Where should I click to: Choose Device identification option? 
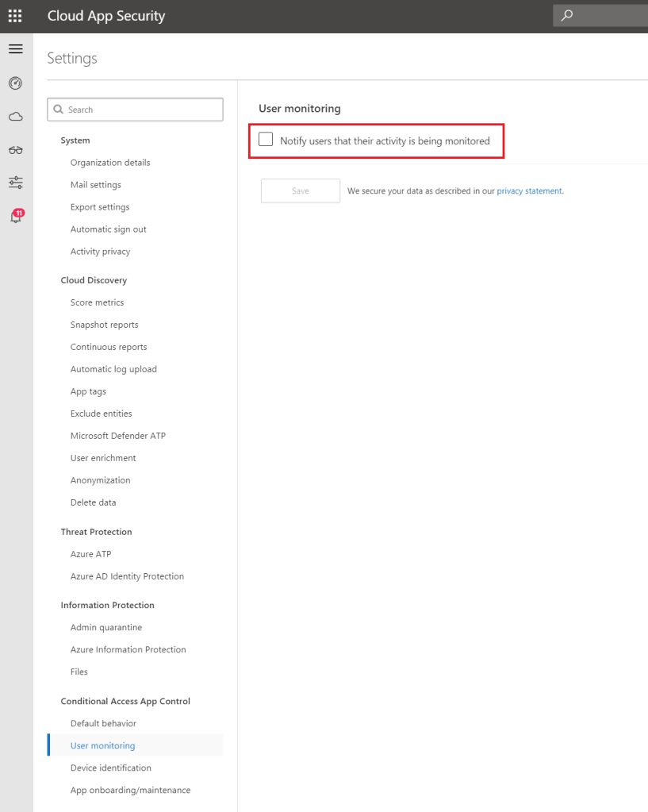pyautogui.click(x=111, y=768)
